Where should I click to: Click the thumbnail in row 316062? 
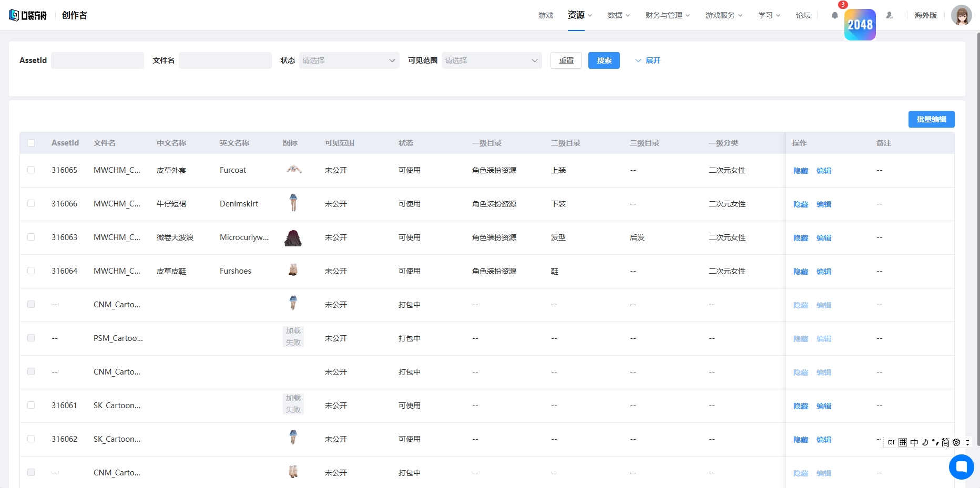click(293, 437)
